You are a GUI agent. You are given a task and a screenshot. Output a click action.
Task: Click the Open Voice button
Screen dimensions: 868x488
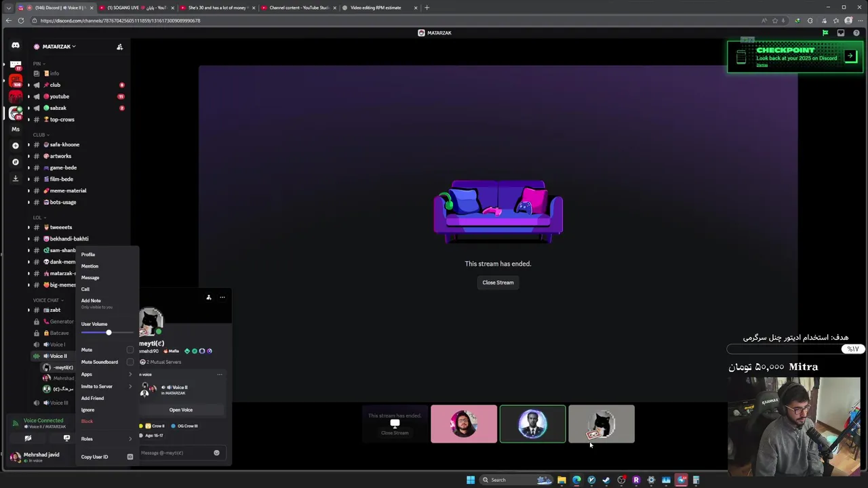(181, 410)
